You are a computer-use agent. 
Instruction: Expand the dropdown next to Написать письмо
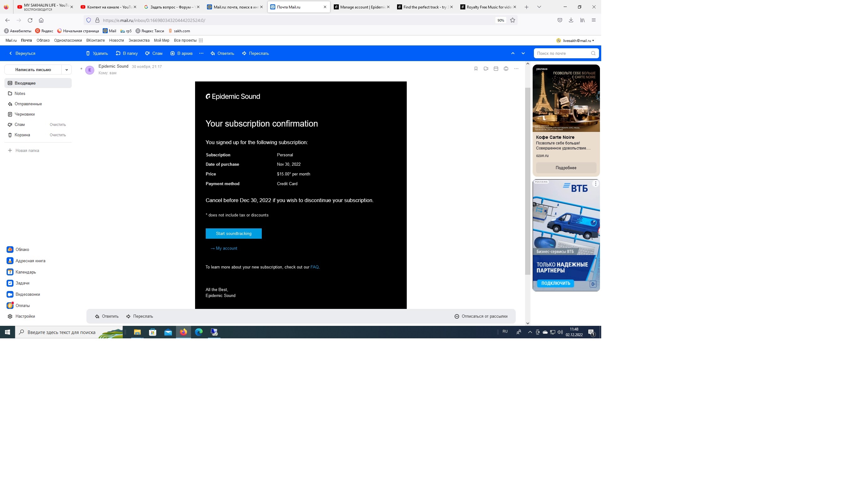tap(67, 70)
